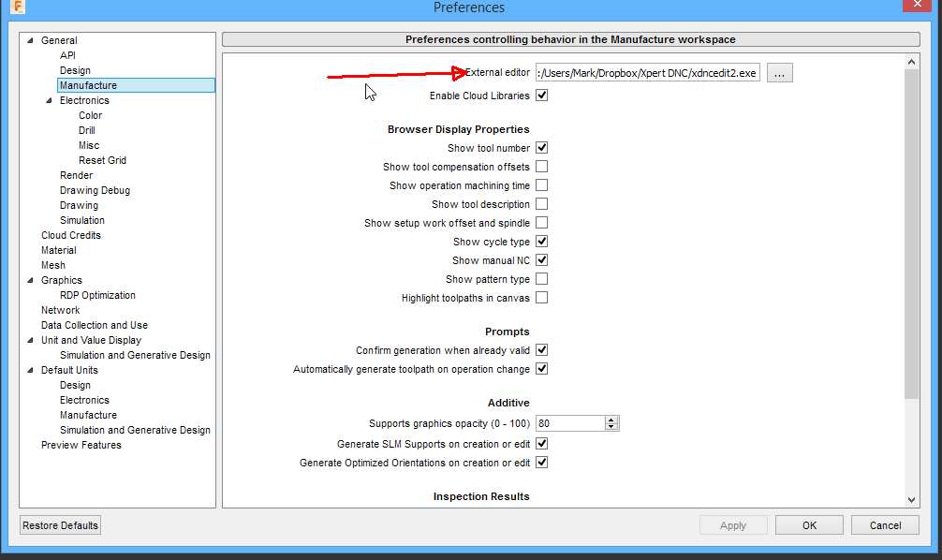This screenshot has width=942, height=560.
Task: Open Drawing Debug preferences
Action: (95, 190)
